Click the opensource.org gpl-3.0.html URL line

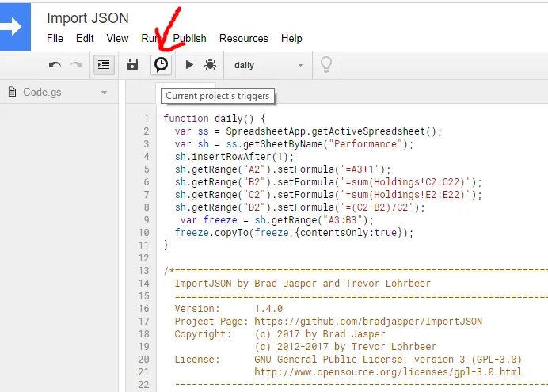pos(388,371)
